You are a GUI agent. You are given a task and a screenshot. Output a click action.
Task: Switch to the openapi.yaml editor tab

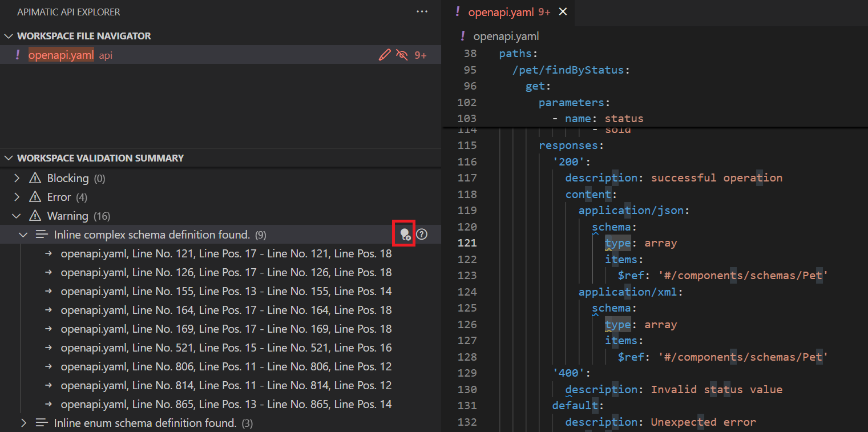[x=508, y=11]
